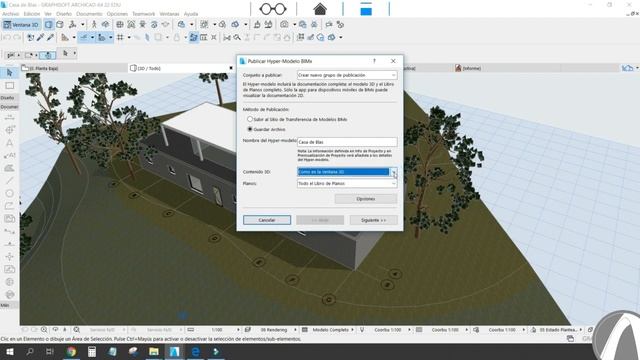640x360 pixels.
Task: Click the Windows Start button
Action: click(9, 351)
